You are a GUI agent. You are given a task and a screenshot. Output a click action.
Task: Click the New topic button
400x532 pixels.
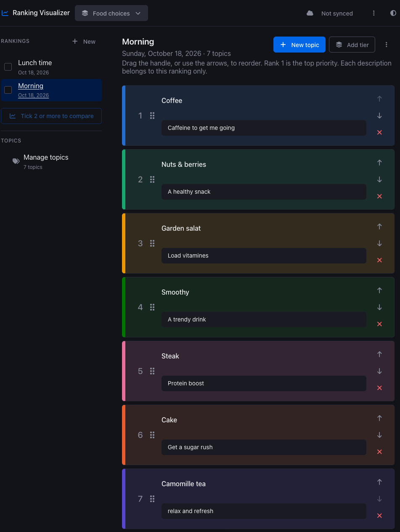[x=299, y=45]
